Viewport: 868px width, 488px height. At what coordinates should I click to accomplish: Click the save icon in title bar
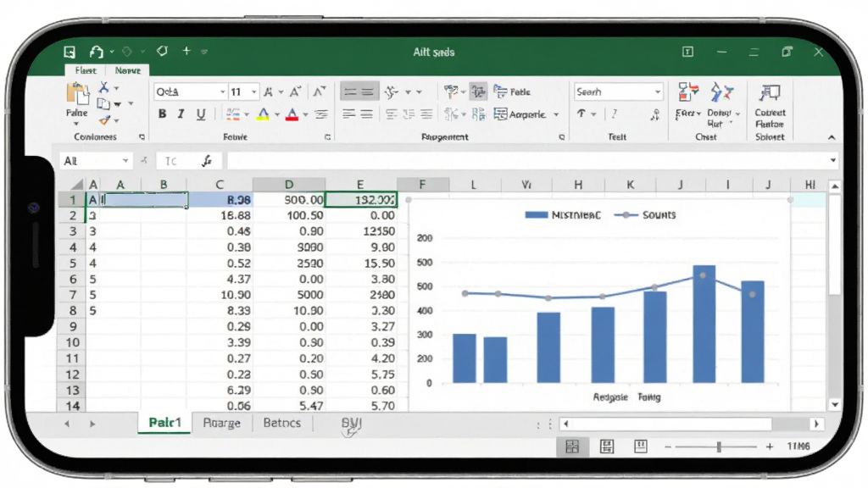(70, 52)
